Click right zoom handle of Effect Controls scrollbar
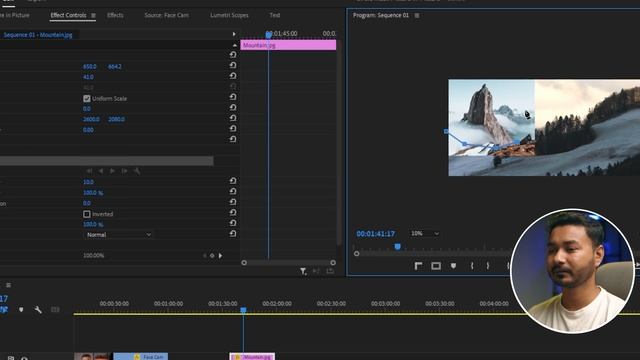Image resolution: width=640 pixels, height=360 pixels. (333, 263)
